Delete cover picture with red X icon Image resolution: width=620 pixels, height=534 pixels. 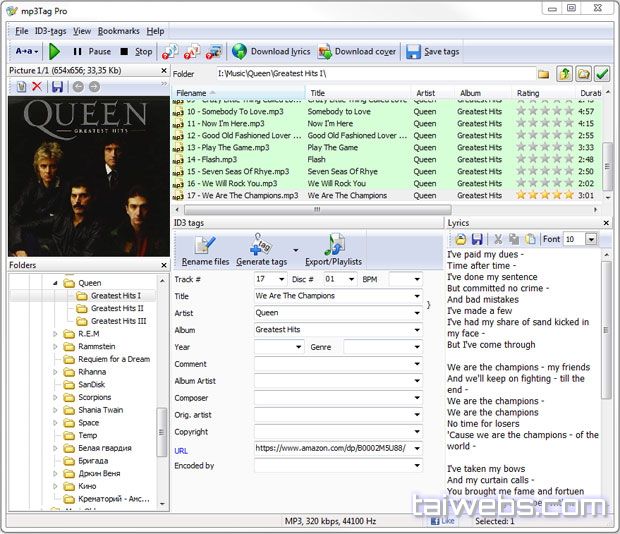tap(37, 87)
